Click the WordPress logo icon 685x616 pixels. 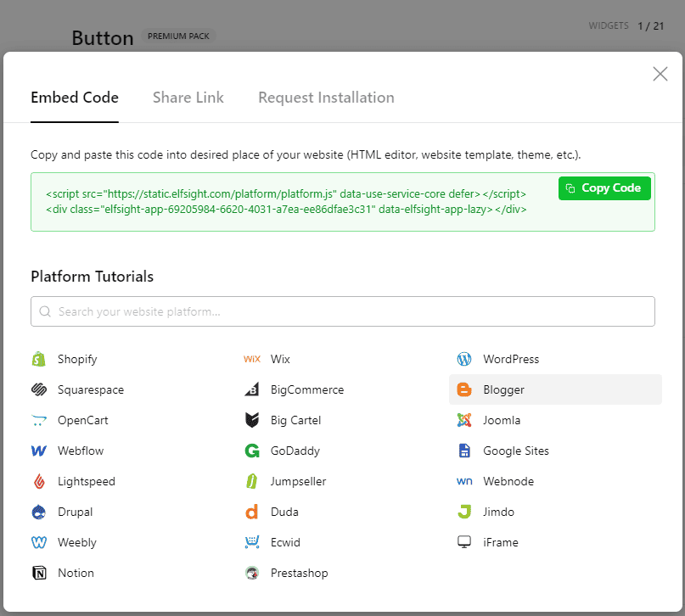pos(464,359)
